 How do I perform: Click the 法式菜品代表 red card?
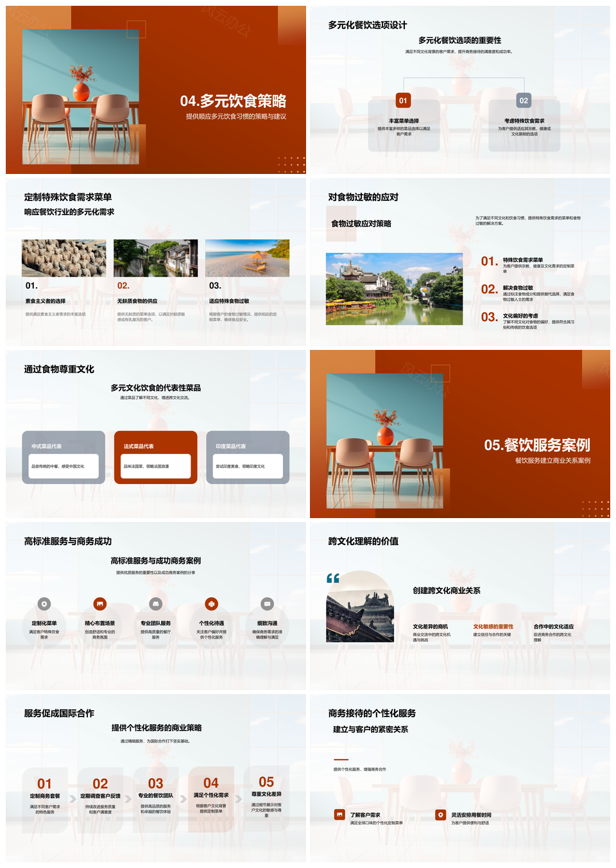pos(156,457)
